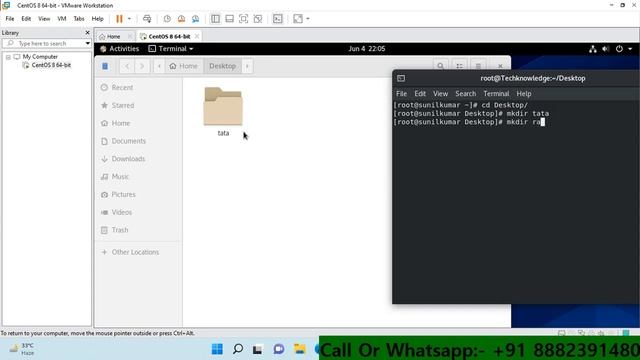Click the network status icon in the GNOME top bar
The width and height of the screenshot is (640, 360).
(593, 49)
